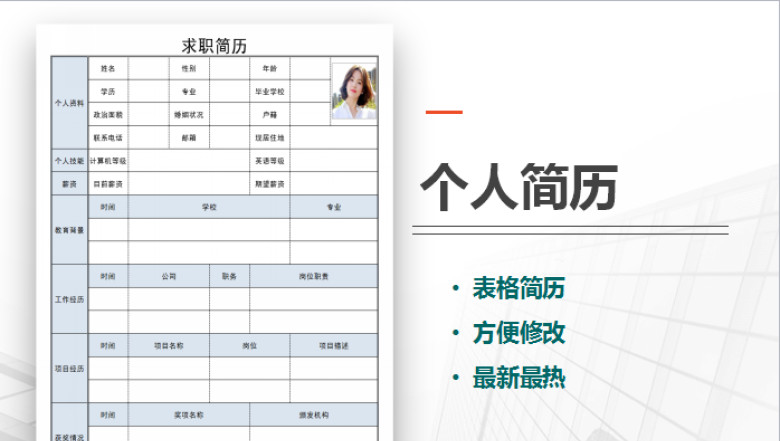The image size is (780, 441).
Task: Select the 薪资 section header
Action: [70, 183]
